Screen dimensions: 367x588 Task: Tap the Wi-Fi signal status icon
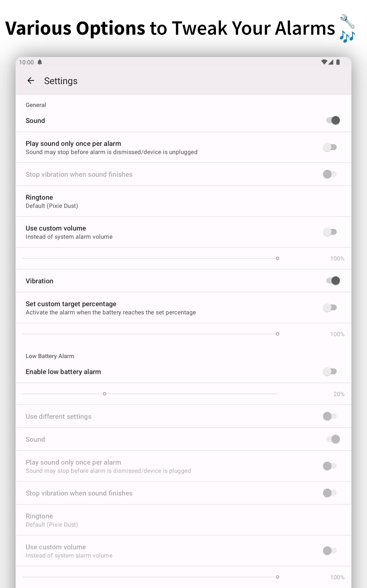click(324, 62)
